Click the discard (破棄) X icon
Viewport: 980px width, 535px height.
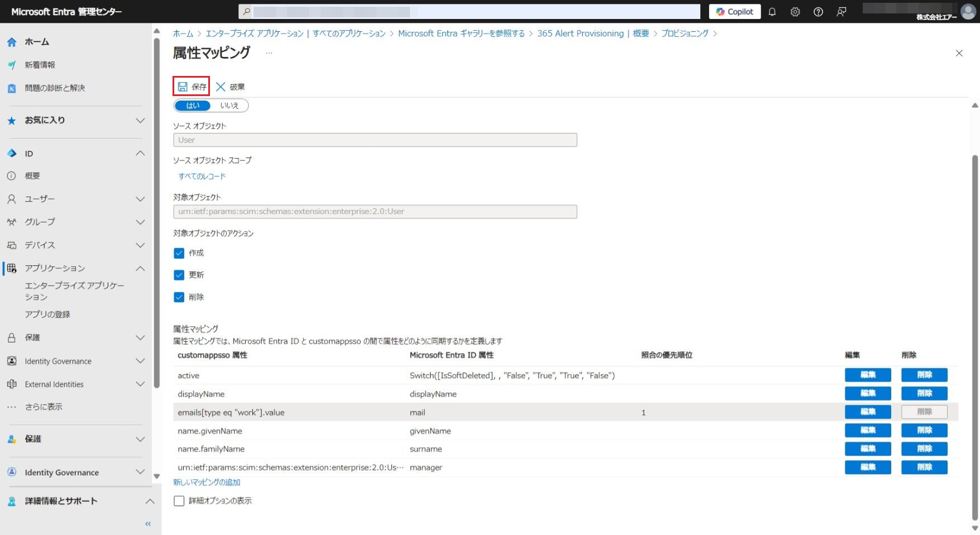pos(221,87)
